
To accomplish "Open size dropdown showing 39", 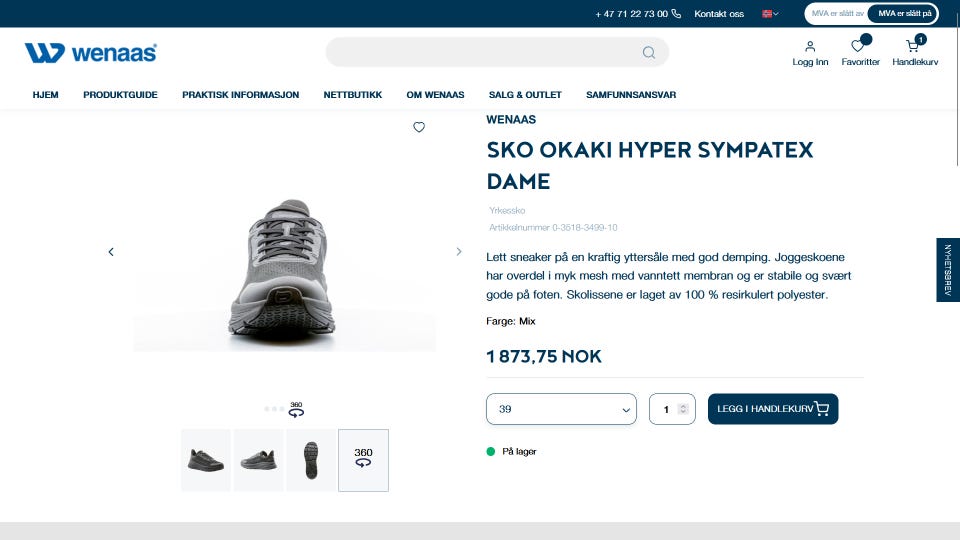I will [561, 409].
